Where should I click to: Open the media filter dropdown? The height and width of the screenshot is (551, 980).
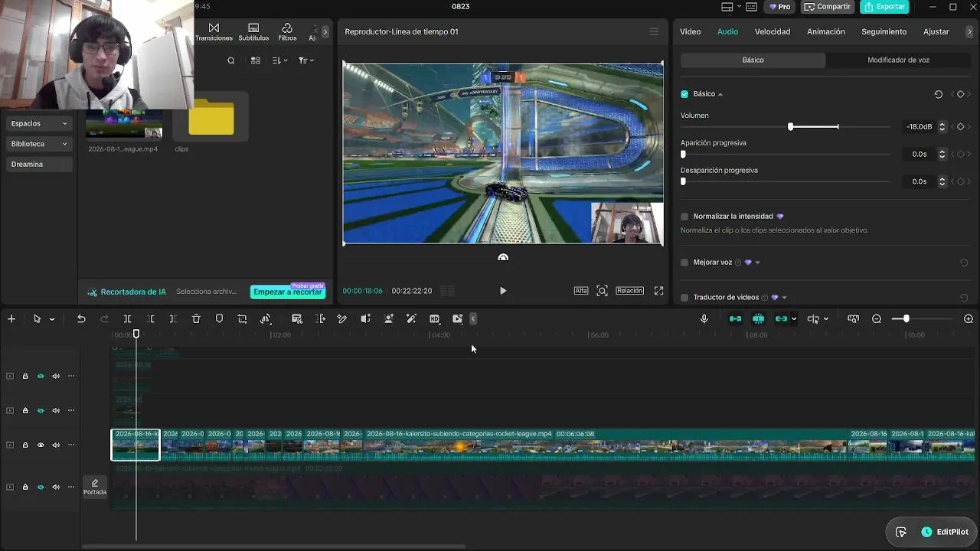[x=306, y=60]
